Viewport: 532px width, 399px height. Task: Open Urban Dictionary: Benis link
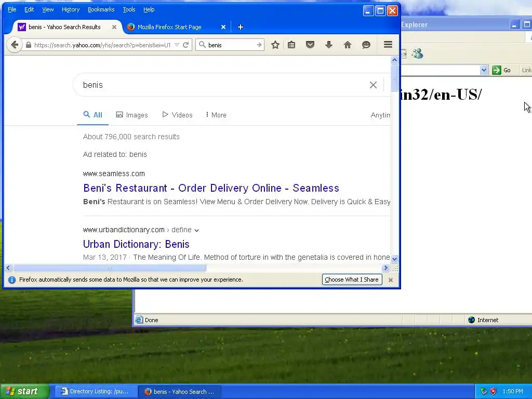click(x=136, y=244)
